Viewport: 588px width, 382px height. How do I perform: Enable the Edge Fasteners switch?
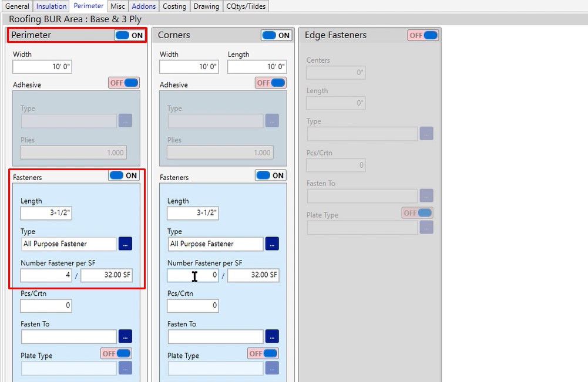click(423, 35)
